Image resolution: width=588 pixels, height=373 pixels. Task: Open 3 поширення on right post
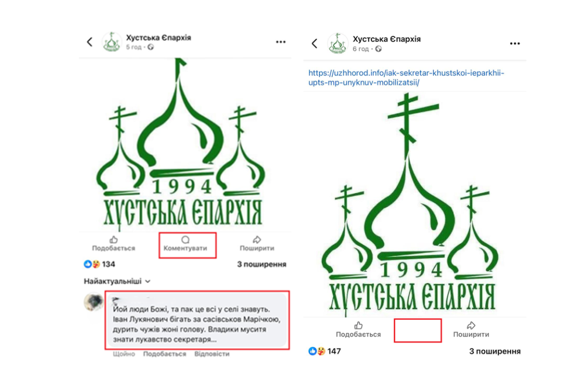494,351
